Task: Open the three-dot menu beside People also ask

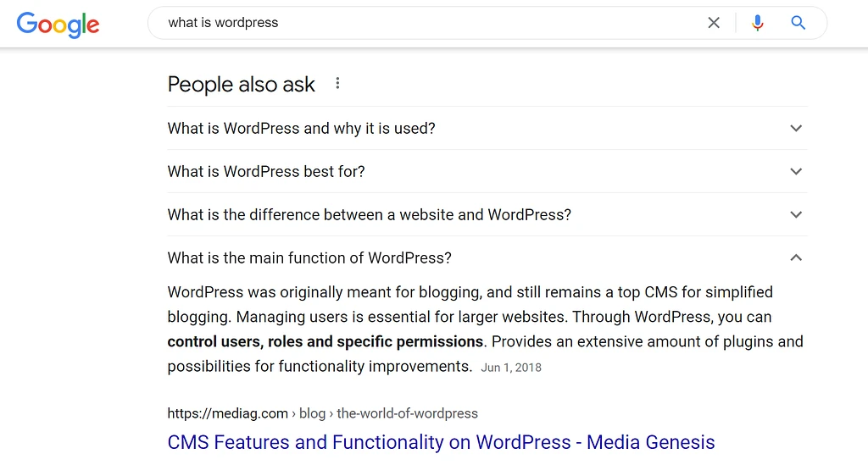Action: pos(337,83)
